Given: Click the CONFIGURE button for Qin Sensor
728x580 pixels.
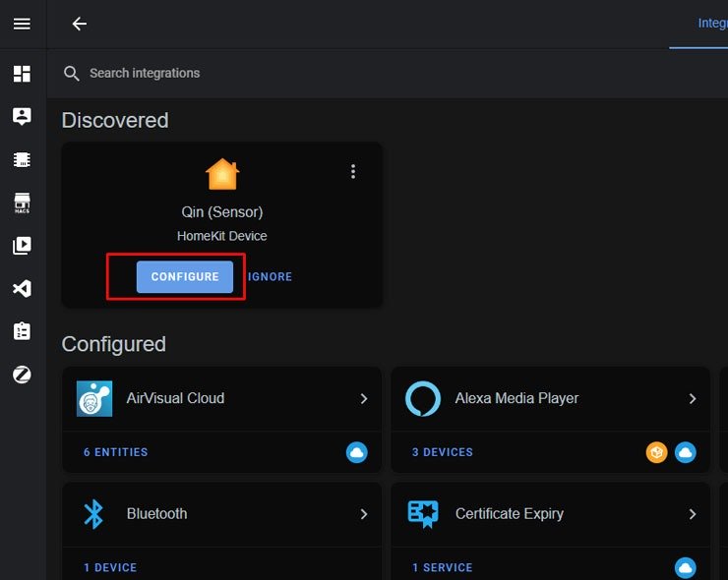Looking at the screenshot, I should pos(185,276).
